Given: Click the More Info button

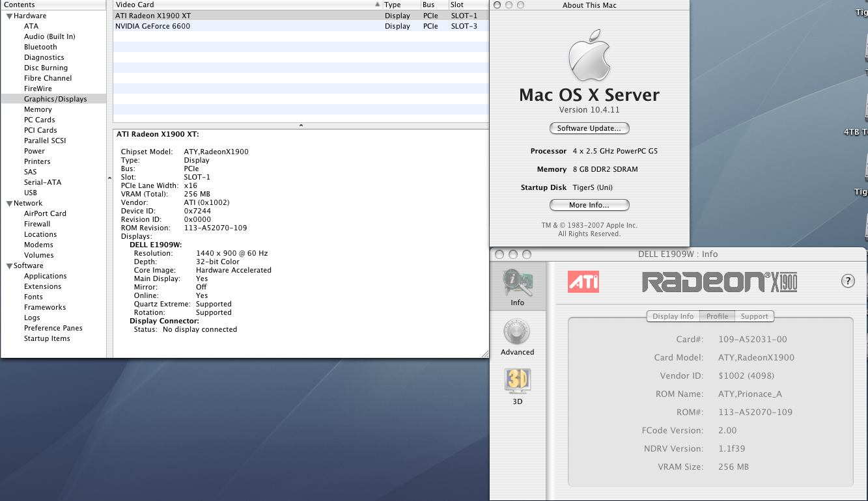Looking at the screenshot, I should (589, 205).
